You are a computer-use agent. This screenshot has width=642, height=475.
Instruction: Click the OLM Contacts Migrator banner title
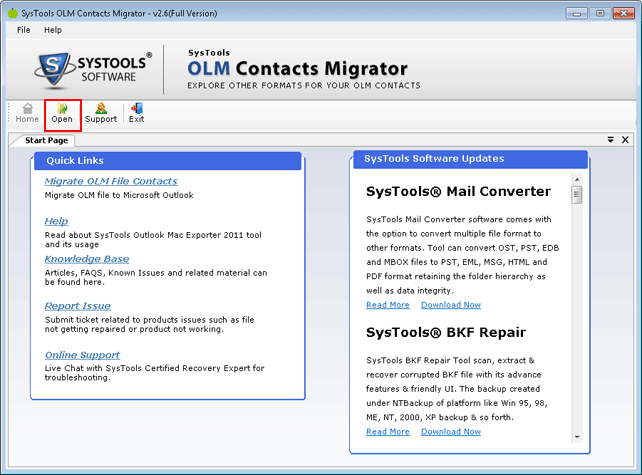[x=298, y=68]
